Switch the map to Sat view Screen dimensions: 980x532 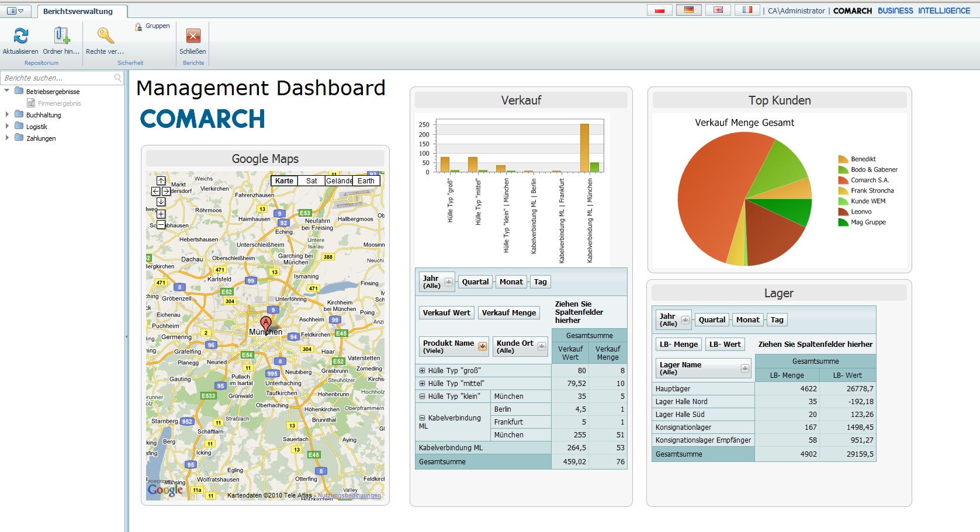[x=311, y=181]
